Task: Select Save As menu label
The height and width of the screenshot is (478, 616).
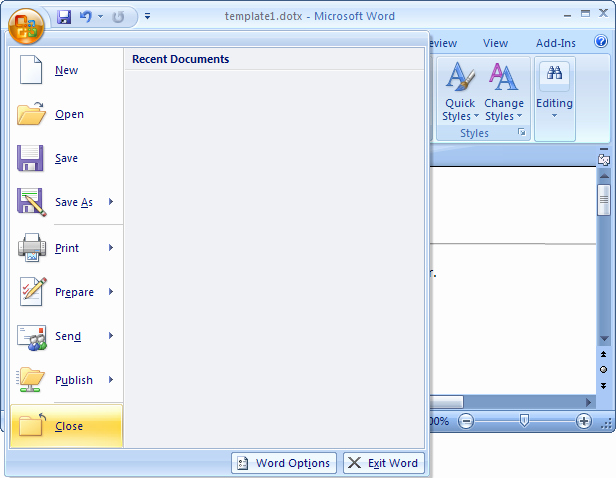Action: (x=74, y=202)
